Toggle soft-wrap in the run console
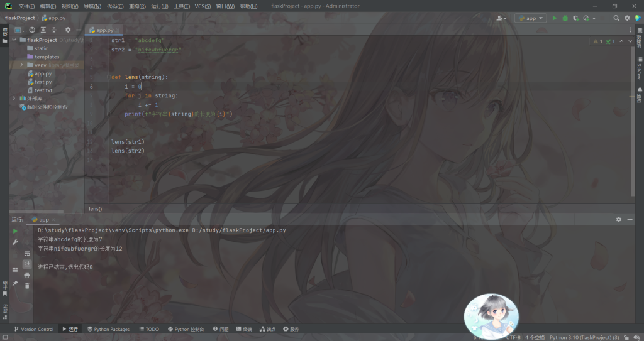644x341 pixels. (x=27, y=253)
